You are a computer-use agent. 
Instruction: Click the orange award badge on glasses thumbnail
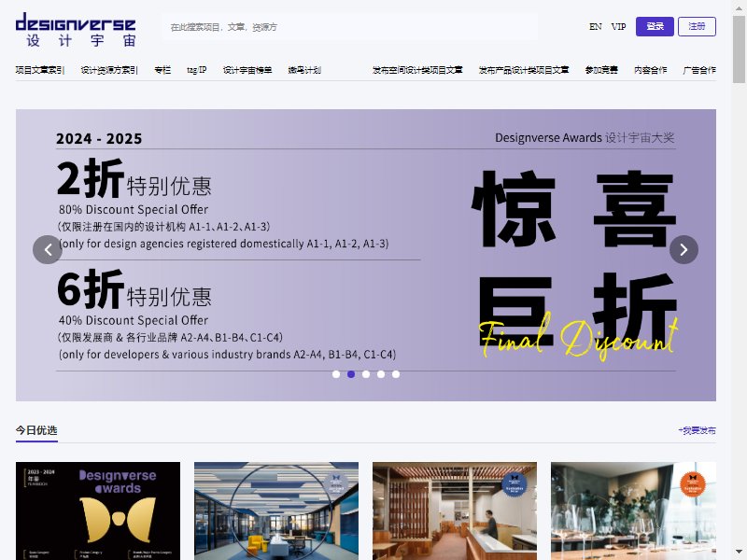(x=692, y=483)
